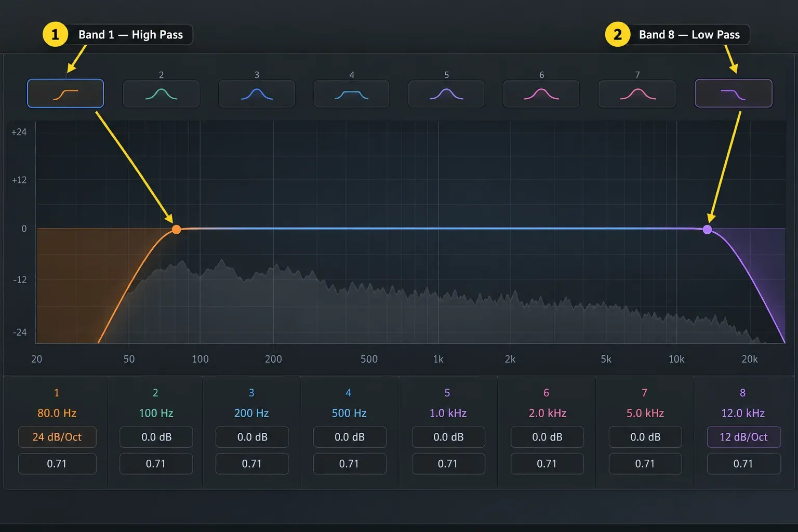Select the Band 6 bell filter icon
This screenshot has height=532, width=798.
coord(541,94)
